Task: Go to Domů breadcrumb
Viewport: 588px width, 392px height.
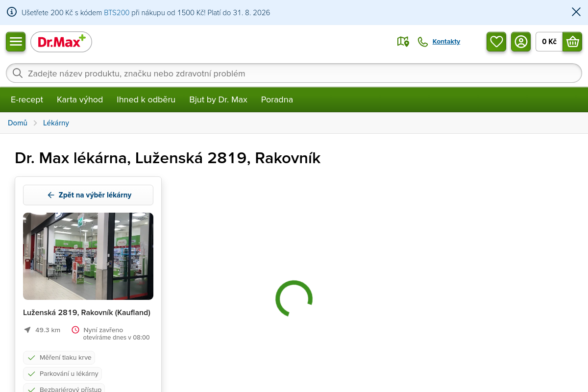Action: [x=18, y=123]
